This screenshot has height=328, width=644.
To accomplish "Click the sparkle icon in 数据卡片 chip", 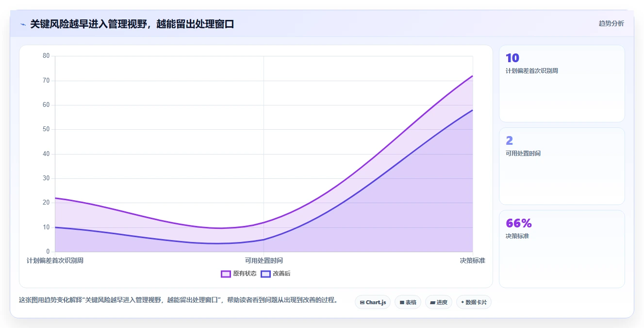I will coord(462,302).
